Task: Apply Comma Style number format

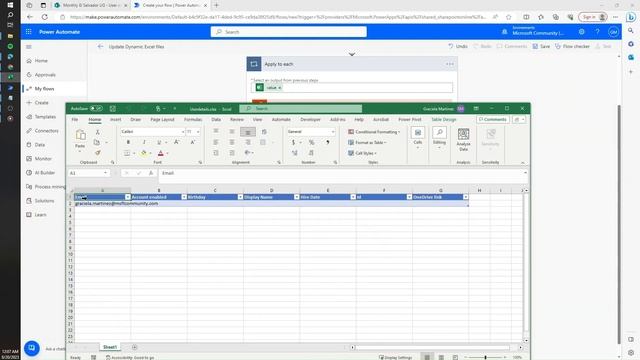Action: pos(327,142)
